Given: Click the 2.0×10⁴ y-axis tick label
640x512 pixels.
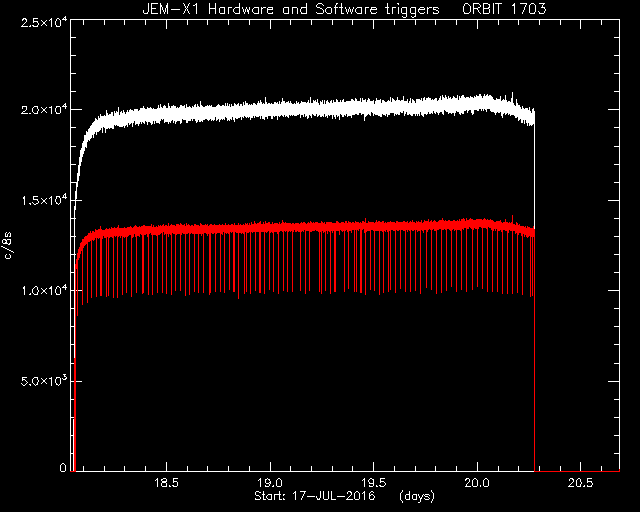Looking at the screenshot, I should (x=44, y=110).
